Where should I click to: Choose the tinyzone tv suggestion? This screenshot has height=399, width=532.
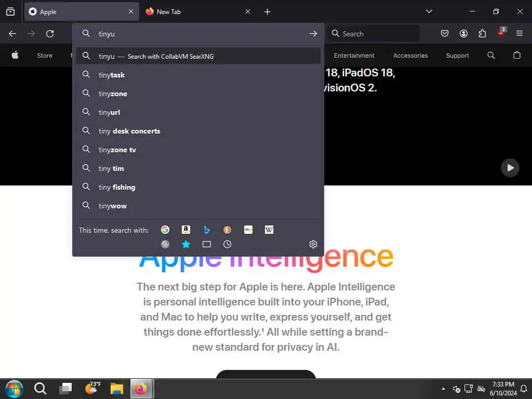click(198, 150)
